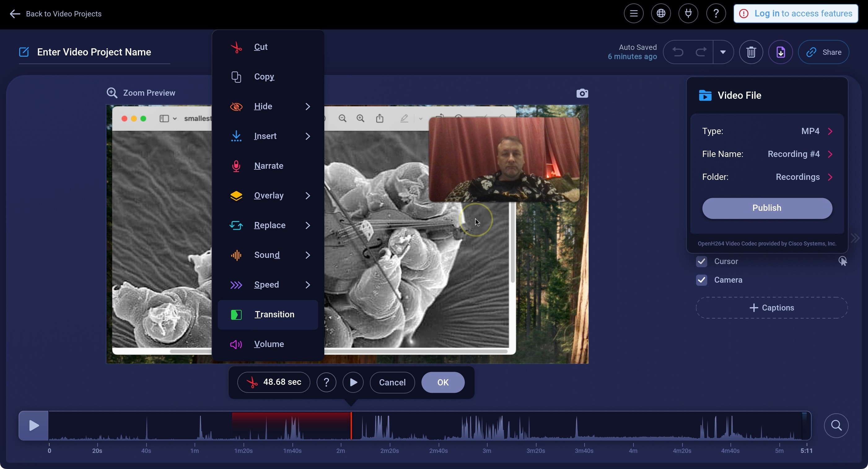
Task: Expand the Overlay submenu chevron
Action: pyautogui.click(x=308, y=196)
